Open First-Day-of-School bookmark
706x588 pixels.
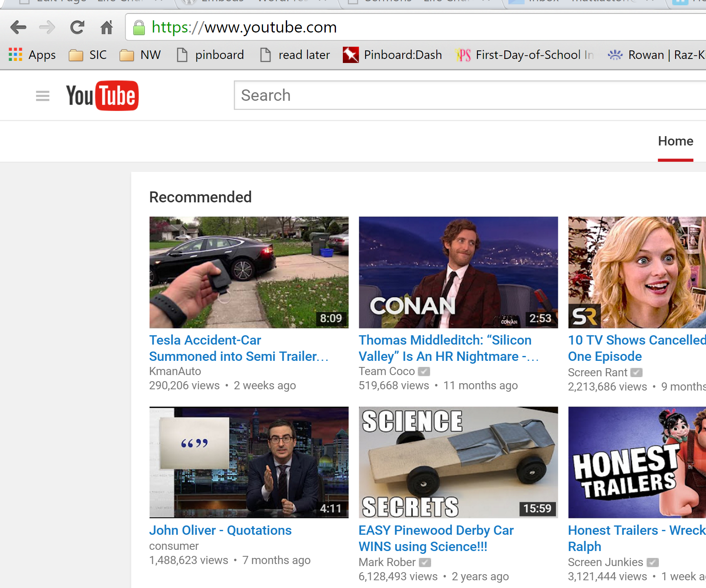(x=525, y=55)
